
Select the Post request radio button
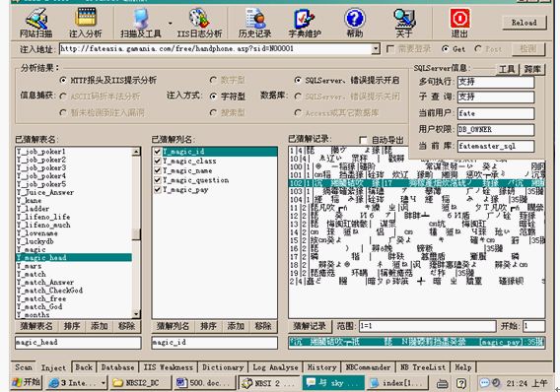click(x=478, y=49)
